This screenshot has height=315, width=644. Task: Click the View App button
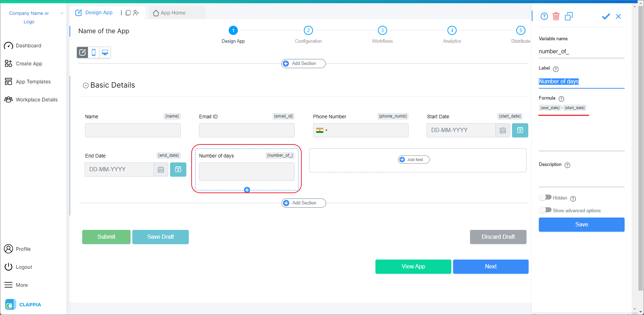click(x=413, y=267)
